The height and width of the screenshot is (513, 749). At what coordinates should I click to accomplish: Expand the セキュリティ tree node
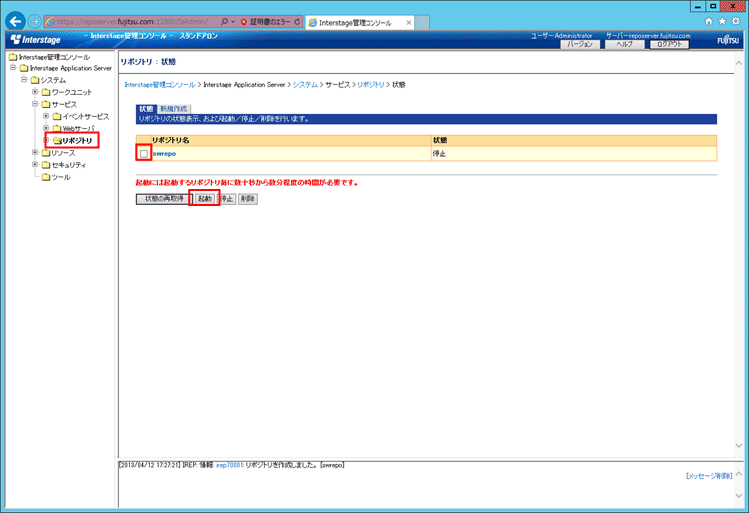[35, 164]
